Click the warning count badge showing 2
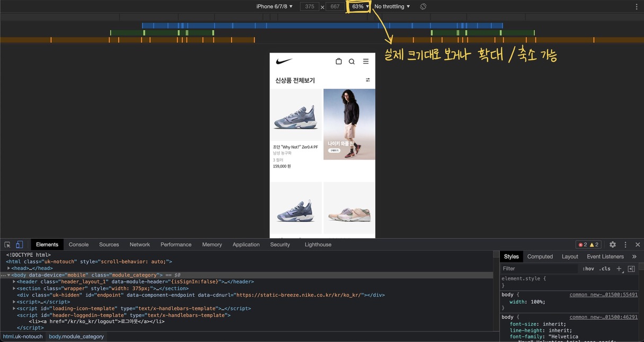644x342 pixels. [x=594, y=245]
